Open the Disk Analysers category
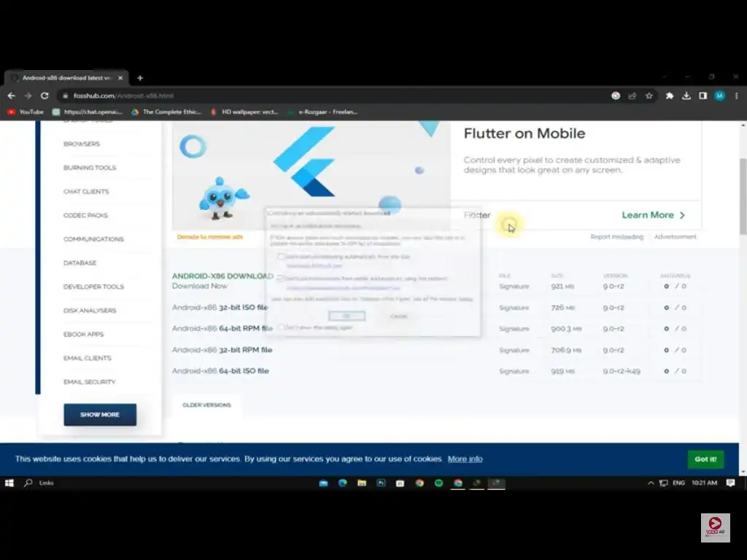The height and width of the screenshot is (560, 747). tap(90, 311)
